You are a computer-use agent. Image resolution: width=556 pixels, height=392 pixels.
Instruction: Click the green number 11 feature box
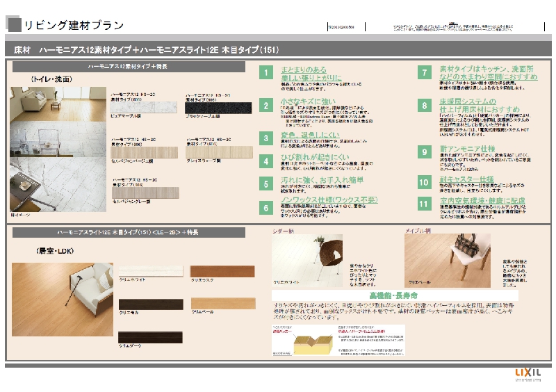pyautogui.click(x=425, y=204)
